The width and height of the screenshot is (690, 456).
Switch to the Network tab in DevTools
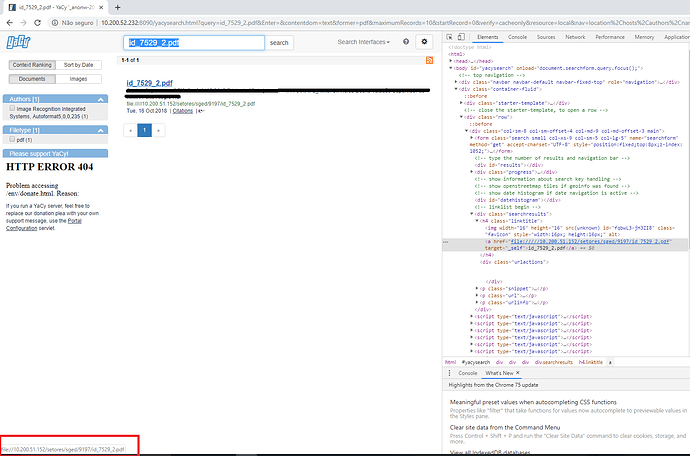click(575, 36)
